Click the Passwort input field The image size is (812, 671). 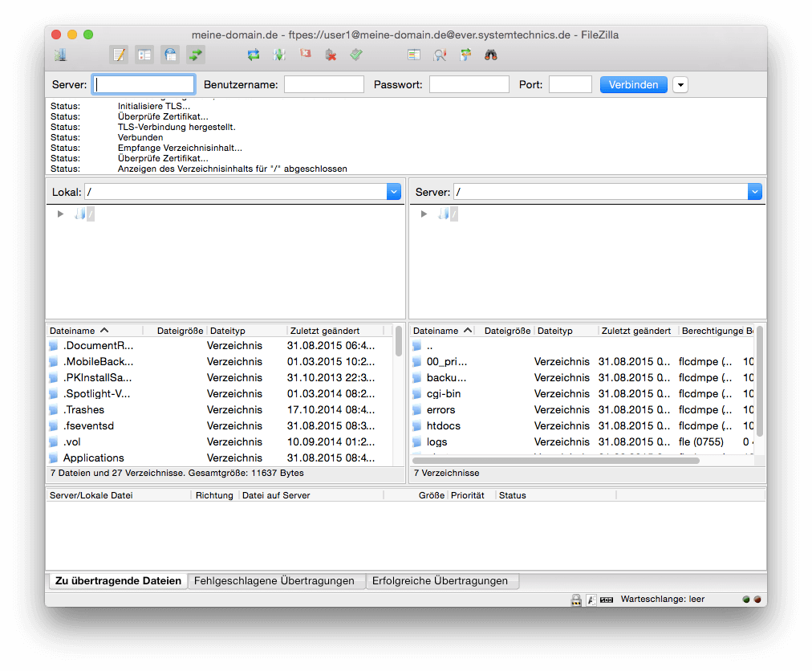(469, 84)
